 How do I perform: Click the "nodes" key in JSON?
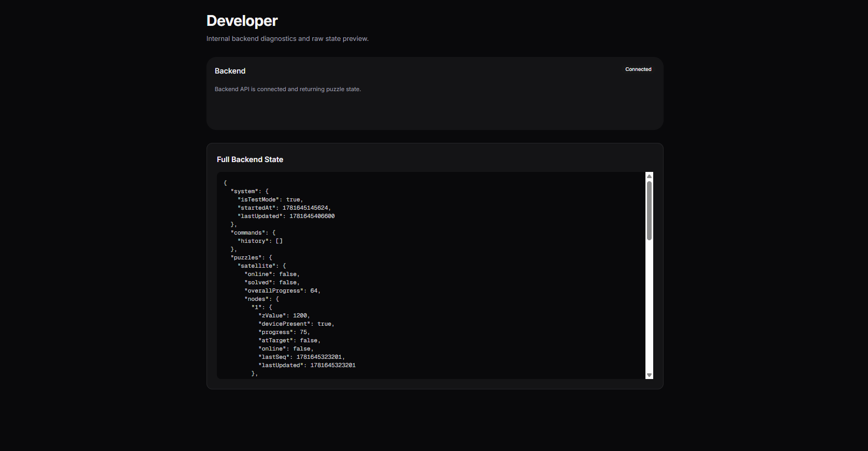(x=256, y=299)
